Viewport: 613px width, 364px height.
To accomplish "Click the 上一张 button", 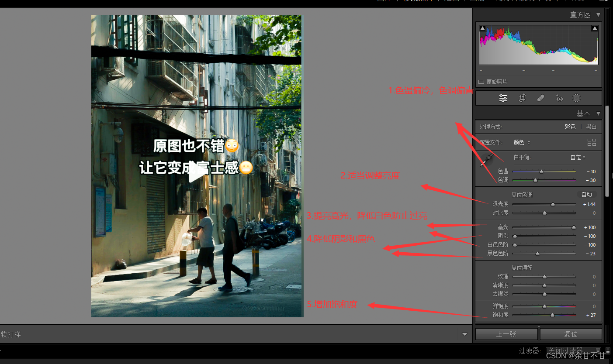I will point(506,334).
